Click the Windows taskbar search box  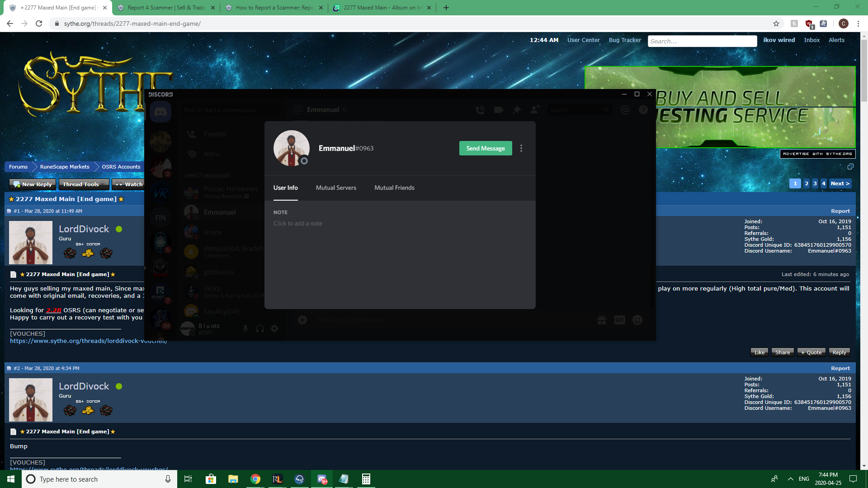pos(99,479)
